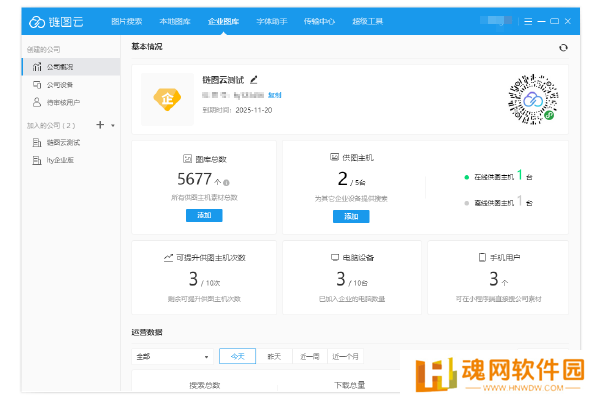The image size is (600, 400).
Task: Click the pencil icon to rename 链图云测试
Action: point(254,80)
